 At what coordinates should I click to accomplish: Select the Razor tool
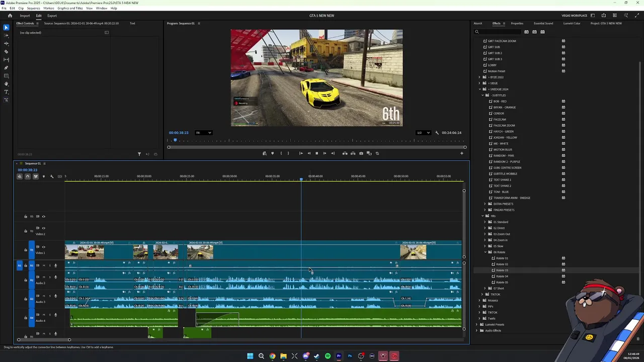6,51
